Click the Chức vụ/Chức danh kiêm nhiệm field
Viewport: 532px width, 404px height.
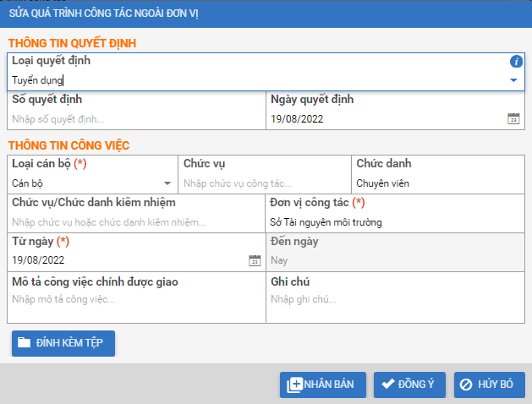click(x=135, y=222)
